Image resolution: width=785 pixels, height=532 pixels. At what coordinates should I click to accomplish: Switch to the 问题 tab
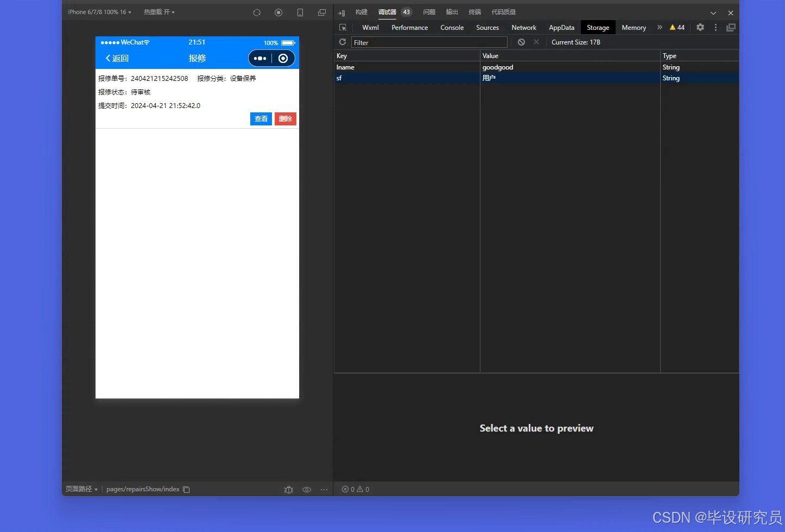click(429, 12)
